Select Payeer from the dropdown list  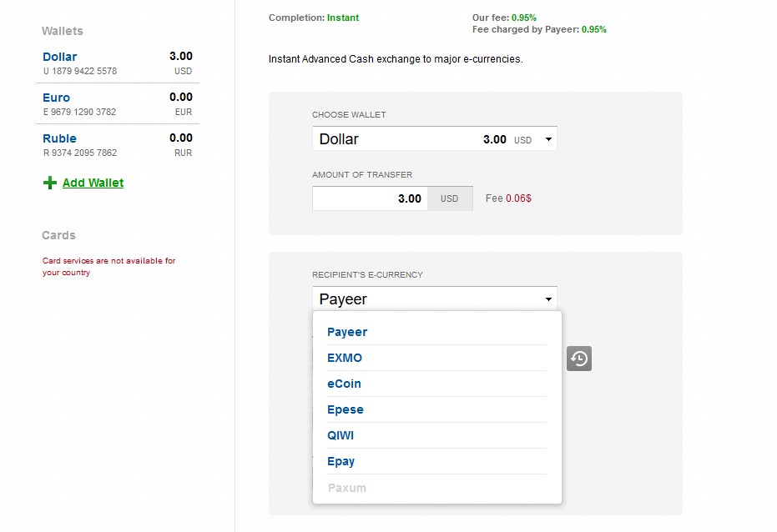pyautogui.click(x=347, y=332)
